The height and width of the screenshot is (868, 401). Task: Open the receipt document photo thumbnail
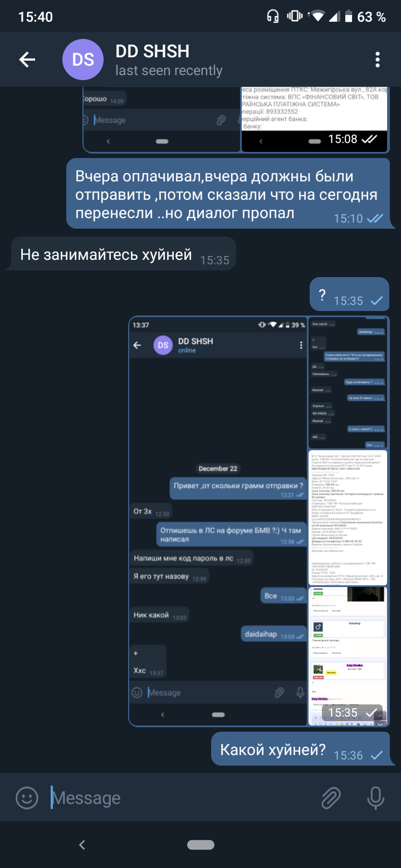pyautogui.click(x=349, y=517)
